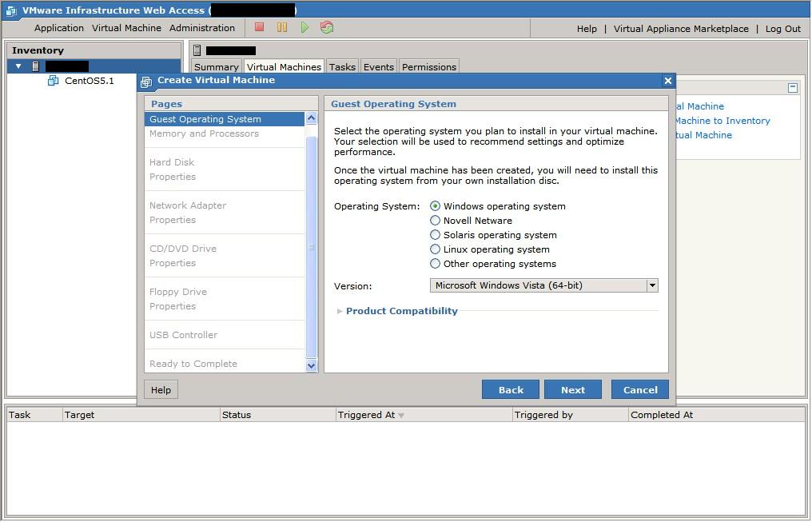Select CentOS5.1 in the Inventory tree
Viewport: 812px width, 522px height.
89,81
